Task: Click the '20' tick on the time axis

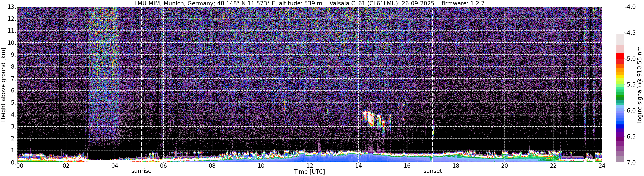Action: coord(505,166)
